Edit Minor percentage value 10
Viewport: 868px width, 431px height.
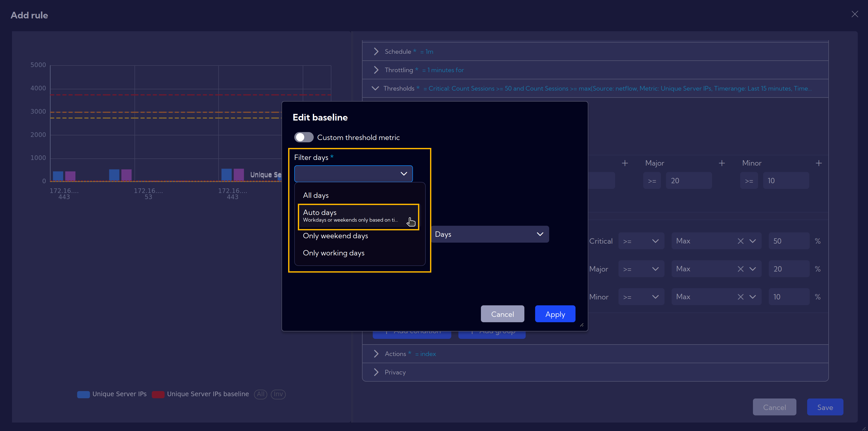pyautogui.click(x=789, y=297)
